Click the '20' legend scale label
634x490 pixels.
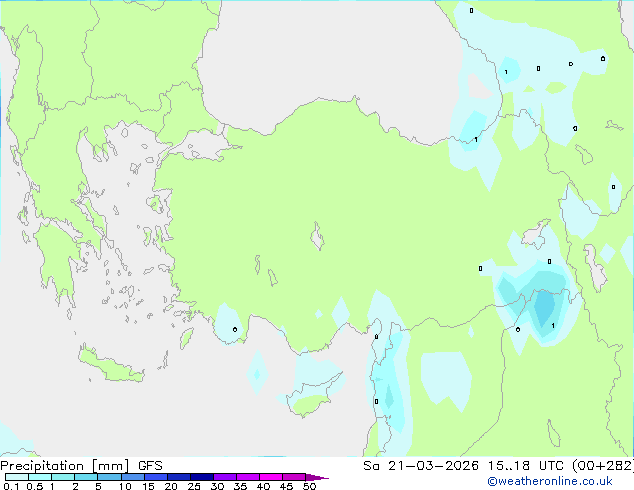point(171,486)
